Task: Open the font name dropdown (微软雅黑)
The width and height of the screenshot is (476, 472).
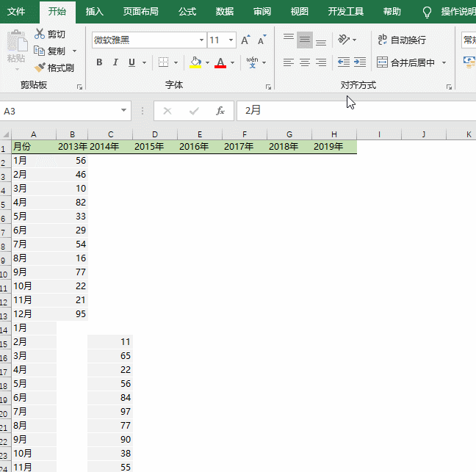Action: (202, 40)
